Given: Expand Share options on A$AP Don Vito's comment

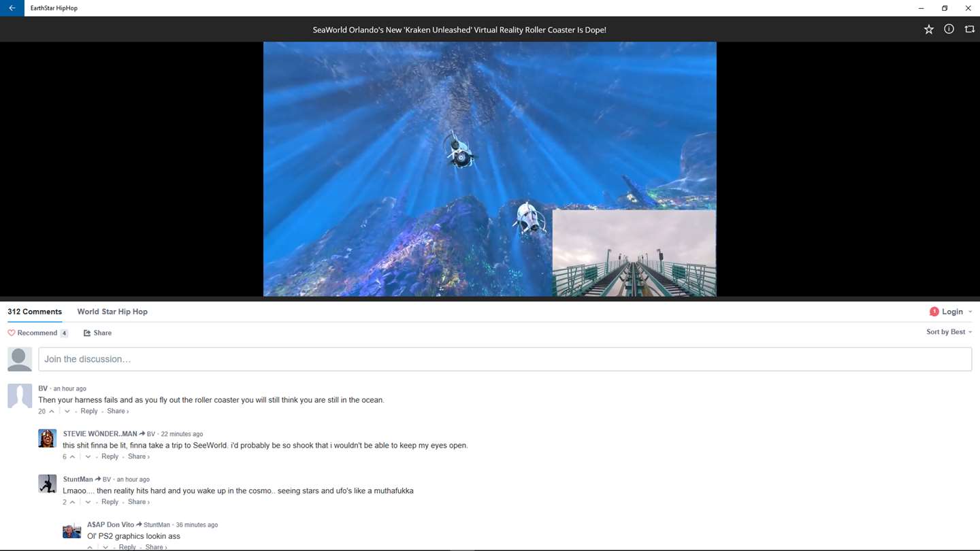Looking at the screenshot, I should pyautogui.click(x=156, y=547).
